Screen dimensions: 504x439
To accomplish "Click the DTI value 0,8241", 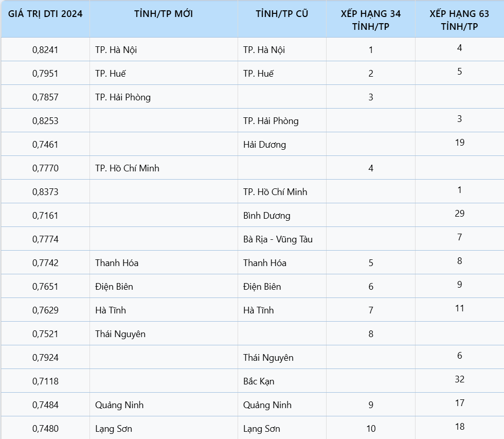I will tap(45, 50).
